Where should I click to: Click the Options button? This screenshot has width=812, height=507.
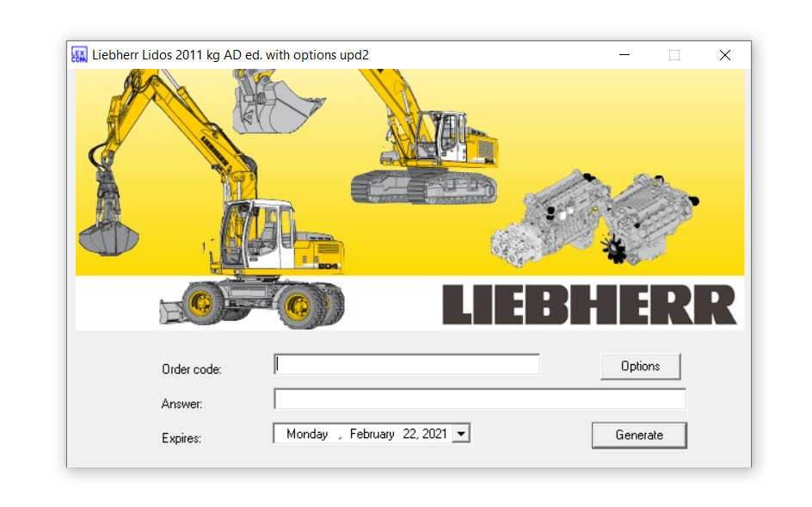[x=641, y=367]
